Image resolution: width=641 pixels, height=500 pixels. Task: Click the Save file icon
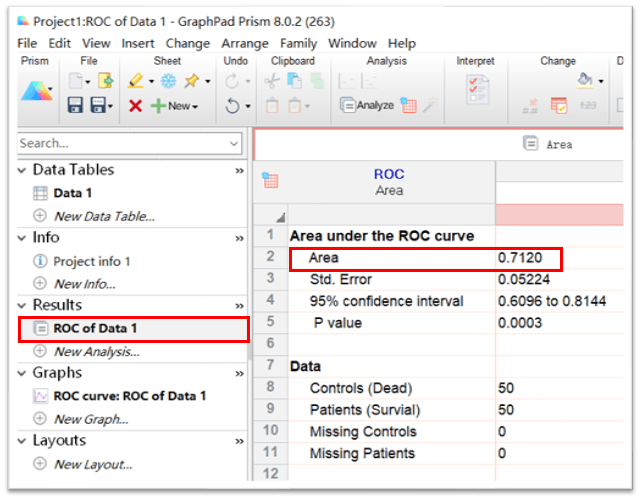coord(76,105)
